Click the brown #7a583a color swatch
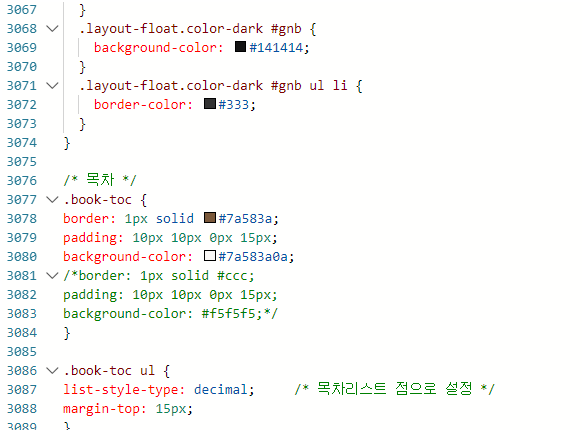The width and height of the screenshot is (584, 432). [x=210, y=217]
